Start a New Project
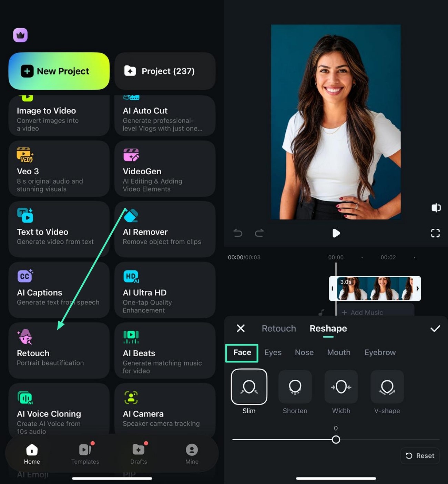This screenshot has height=484, width=448. pyautogui.click(x=59, y=71)
